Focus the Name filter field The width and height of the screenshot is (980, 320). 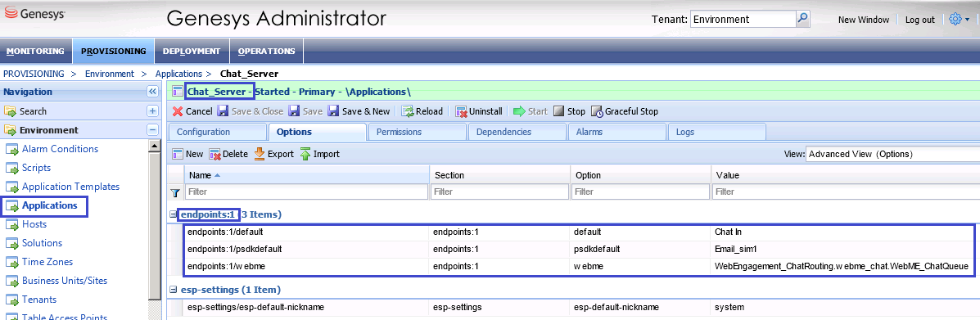[x=306, y=192]
